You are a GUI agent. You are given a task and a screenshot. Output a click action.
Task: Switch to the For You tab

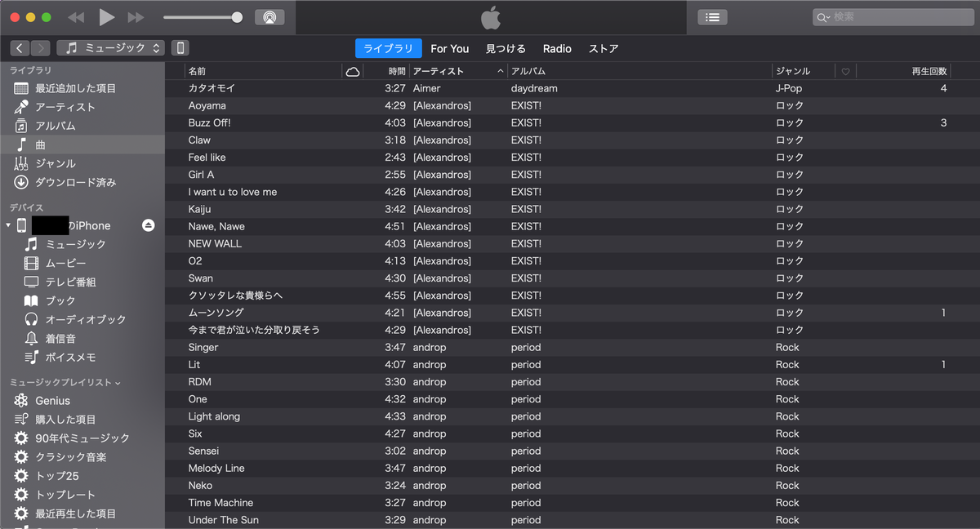click(x=450, y=49)
